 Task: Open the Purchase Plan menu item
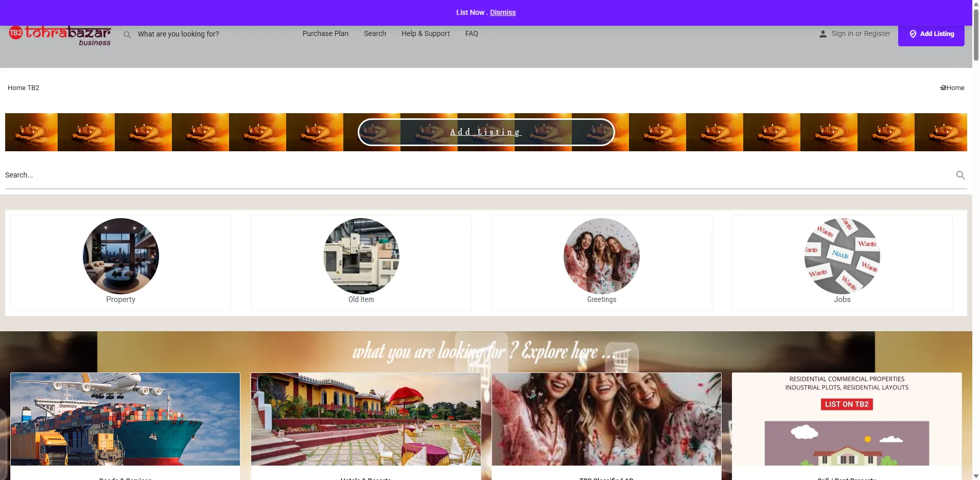(x=325, y=33)
